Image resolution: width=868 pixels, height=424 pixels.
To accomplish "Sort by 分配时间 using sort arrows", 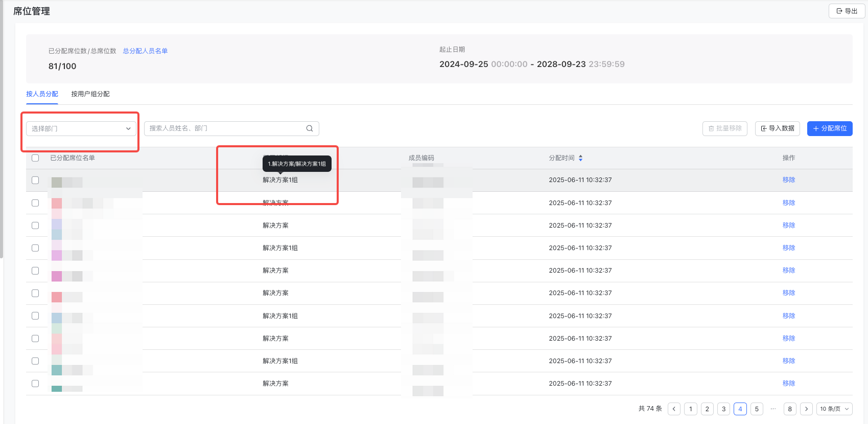I will coord(580,158).
